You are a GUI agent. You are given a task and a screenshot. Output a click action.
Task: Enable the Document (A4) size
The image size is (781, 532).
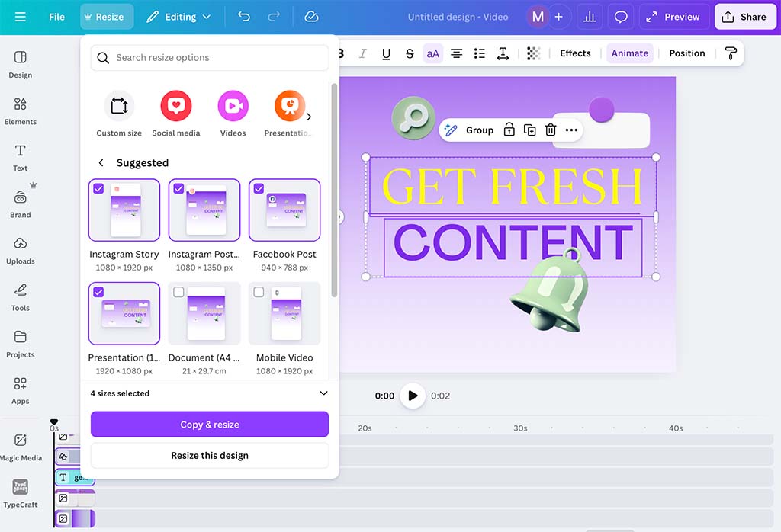coord(178,292)
